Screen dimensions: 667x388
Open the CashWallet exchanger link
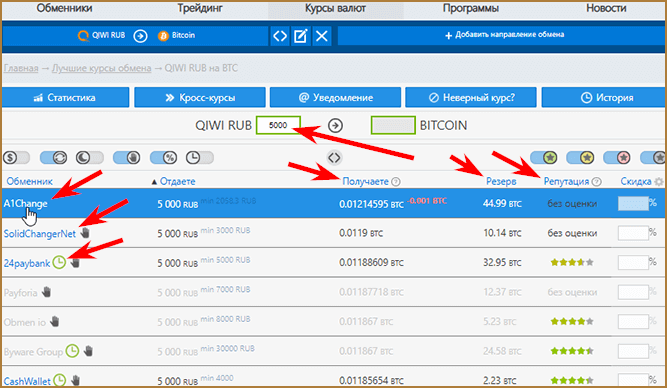[27, 381]
